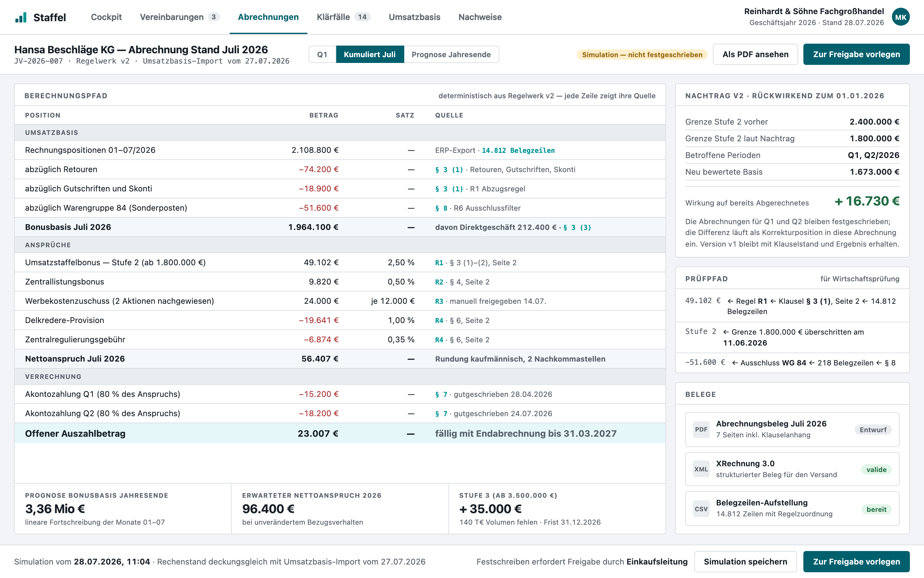Select Offener Auszahlbetrag 23.007 €
The height and width of the screenshot is (578, 924).
(x=318, y=433)
